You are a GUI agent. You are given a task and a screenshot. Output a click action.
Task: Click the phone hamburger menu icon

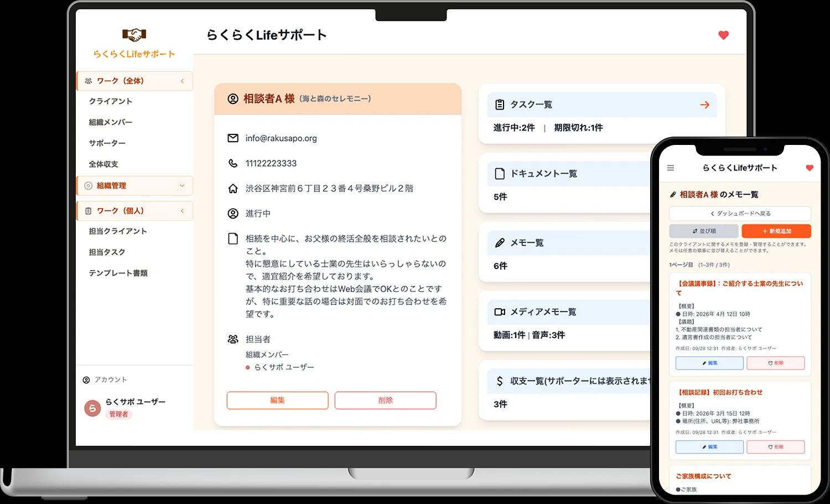671,168
